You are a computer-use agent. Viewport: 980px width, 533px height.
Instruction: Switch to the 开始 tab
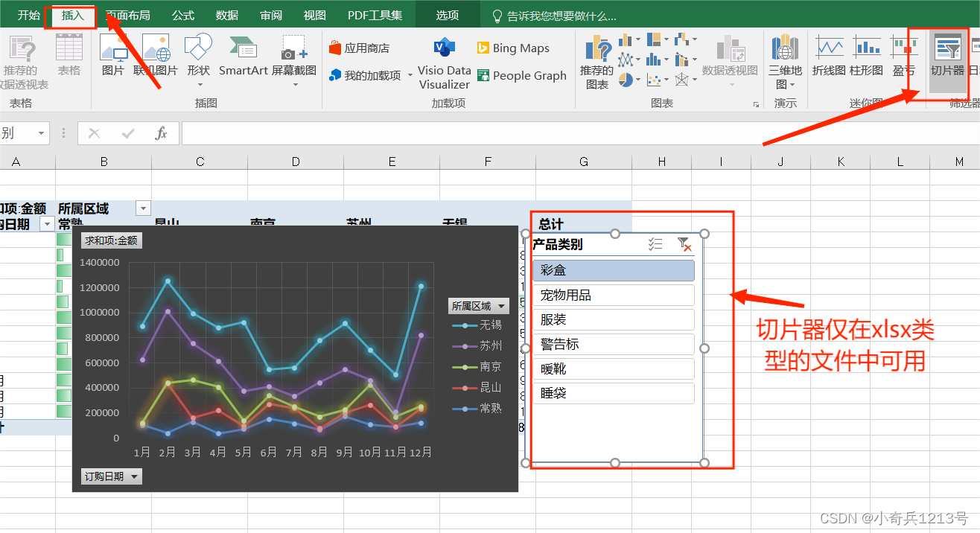pyautogui.click(x=29, y=15)
